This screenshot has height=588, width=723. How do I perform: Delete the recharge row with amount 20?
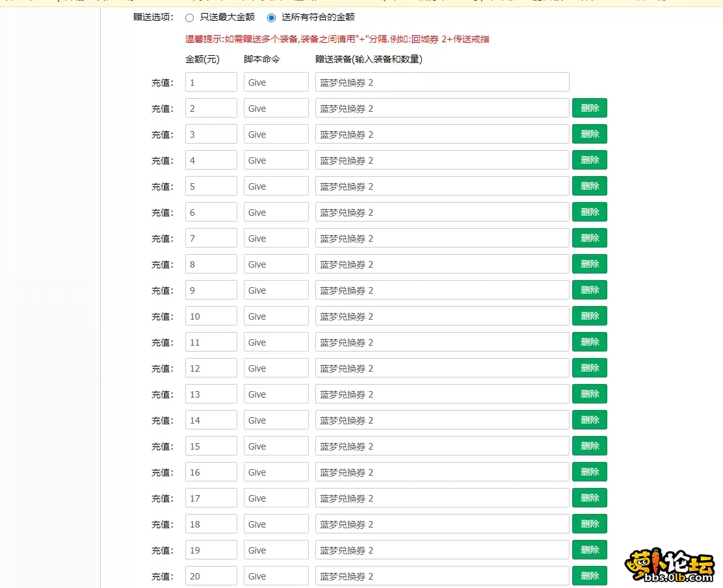(x=589, y=576)
